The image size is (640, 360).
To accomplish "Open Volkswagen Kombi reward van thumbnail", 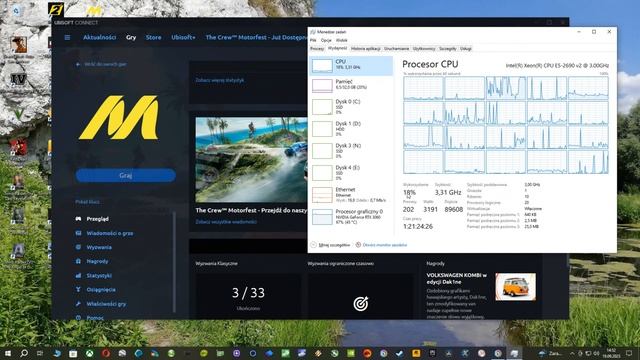I will (x=516, y=287).
